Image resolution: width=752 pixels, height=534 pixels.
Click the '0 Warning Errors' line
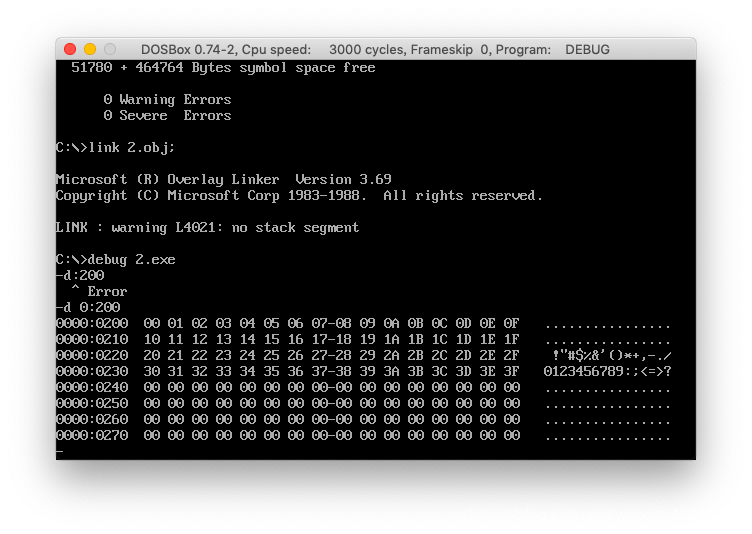167,99
